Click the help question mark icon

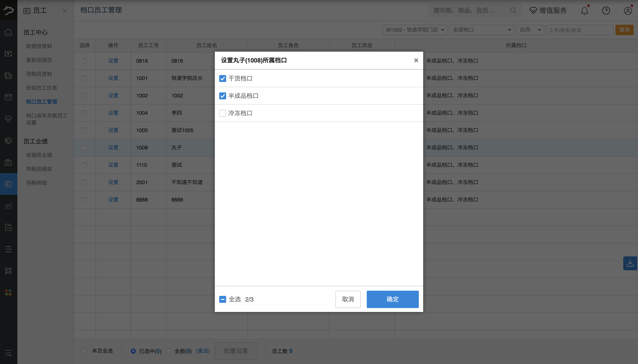pos(606,10)
